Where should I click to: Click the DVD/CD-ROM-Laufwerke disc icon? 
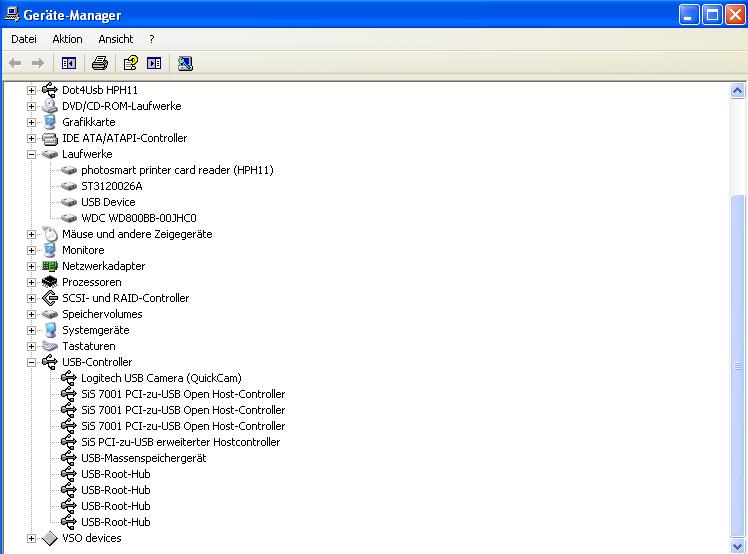click(50, 106)
